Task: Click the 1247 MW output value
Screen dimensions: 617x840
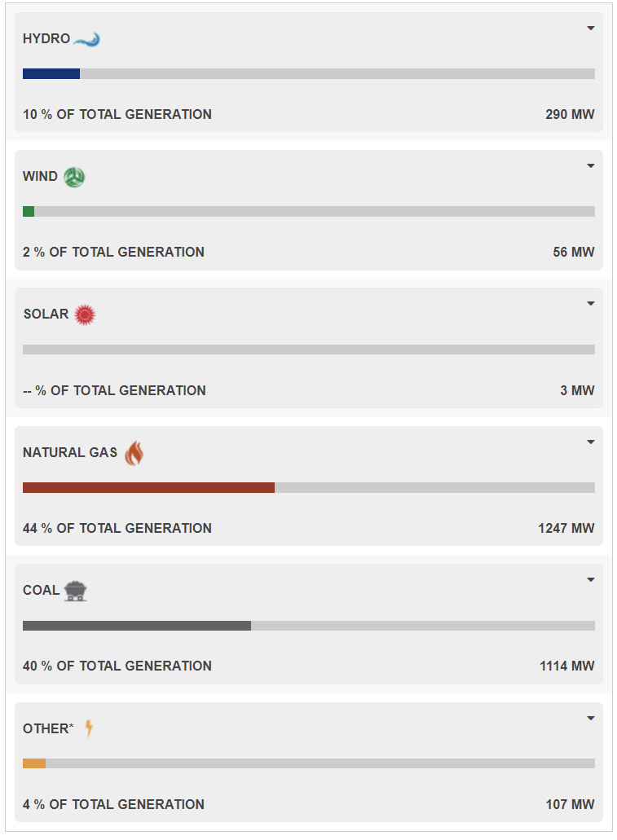Action: 566,529
